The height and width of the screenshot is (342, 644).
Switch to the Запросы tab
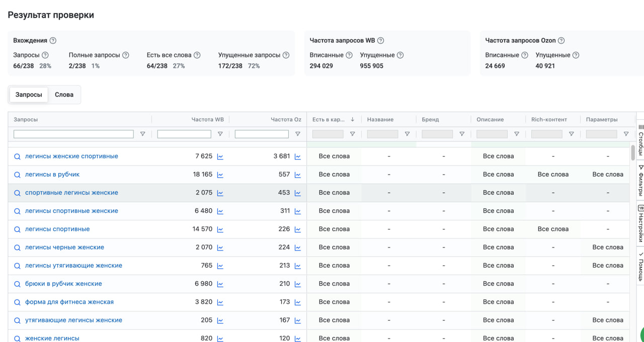click(x=29, y=95)
